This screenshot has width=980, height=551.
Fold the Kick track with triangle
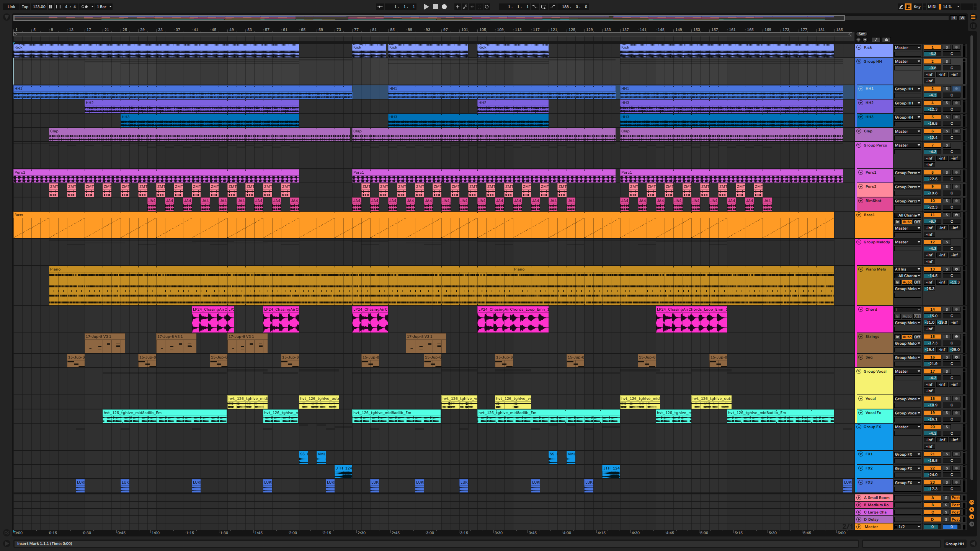click(859, 47)
